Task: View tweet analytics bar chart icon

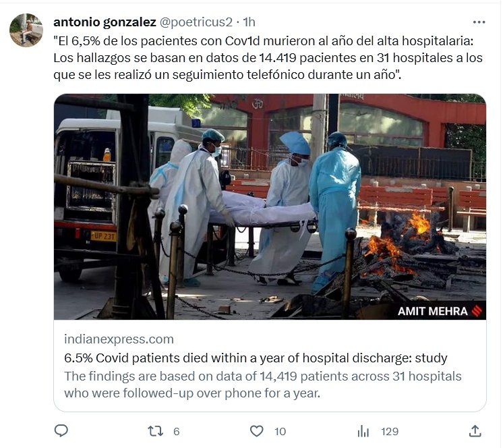Action: coord(363,431)
